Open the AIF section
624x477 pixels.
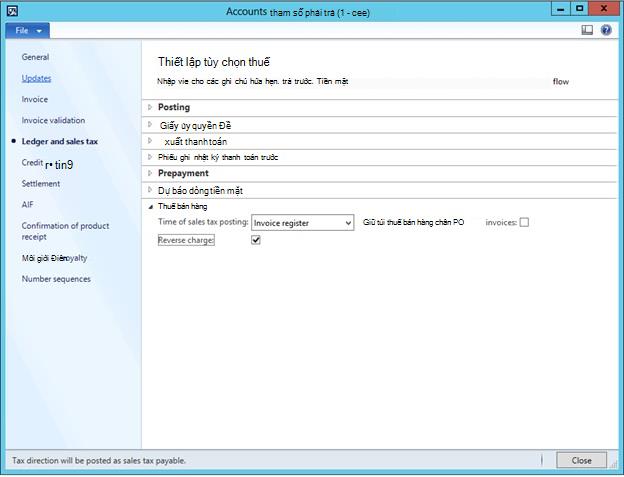coord(27,204)
